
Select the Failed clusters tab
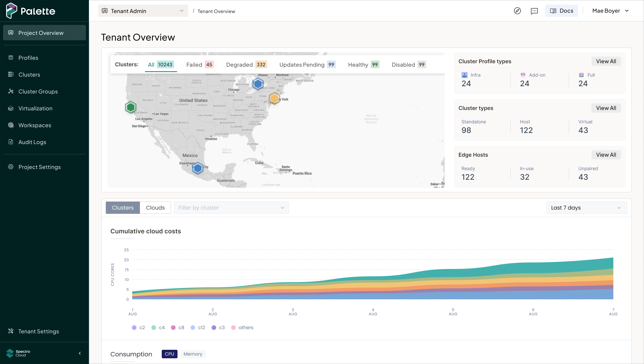(x=199, y=65)
